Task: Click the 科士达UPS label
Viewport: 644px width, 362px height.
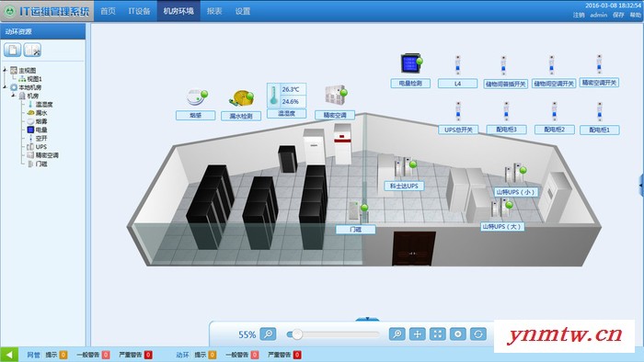Action: [x=404, y=186]
